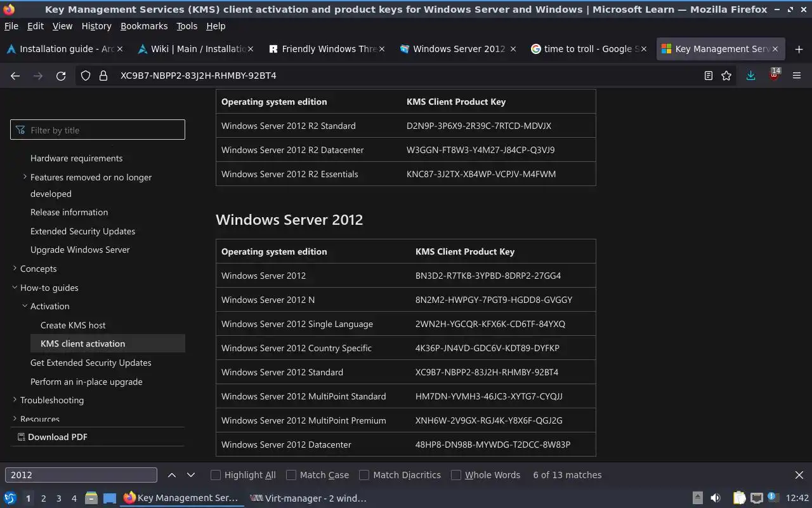The image size is (812, 508).
Task: Open file manager from taskbar
Action: (91, 498)
